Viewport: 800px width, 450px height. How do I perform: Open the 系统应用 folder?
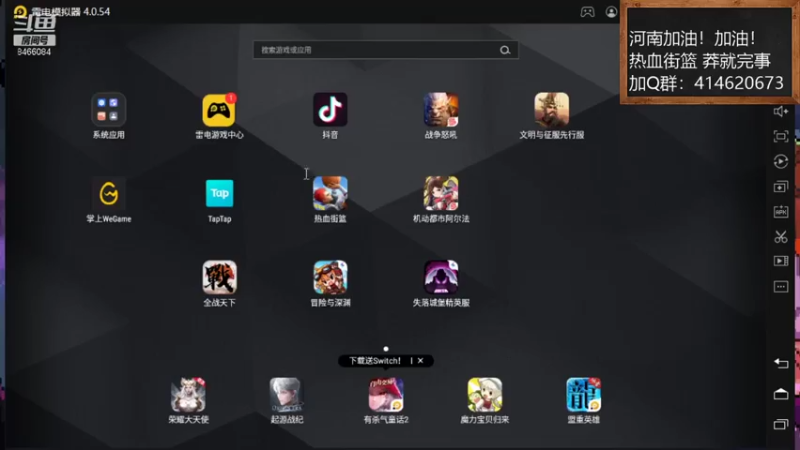tap(109, 110)
